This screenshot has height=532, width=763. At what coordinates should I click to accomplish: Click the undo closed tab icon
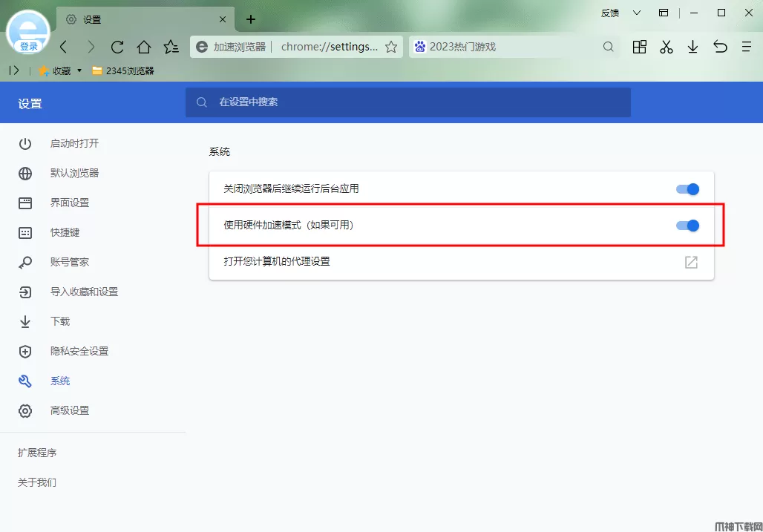pyautogui.click(x=720, y=47)
